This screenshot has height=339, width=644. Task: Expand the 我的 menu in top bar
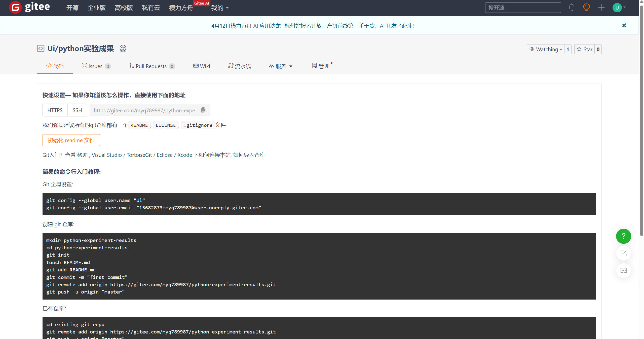coord(220,8)
